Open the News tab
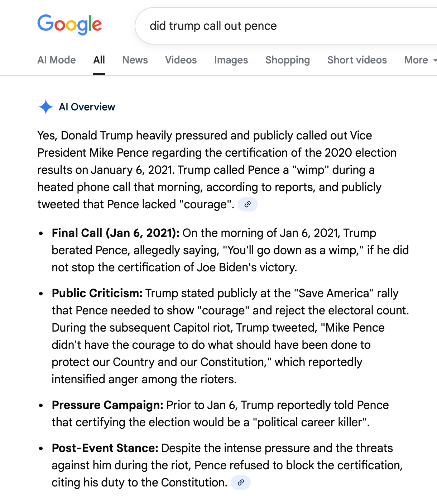 click(135, 60)
